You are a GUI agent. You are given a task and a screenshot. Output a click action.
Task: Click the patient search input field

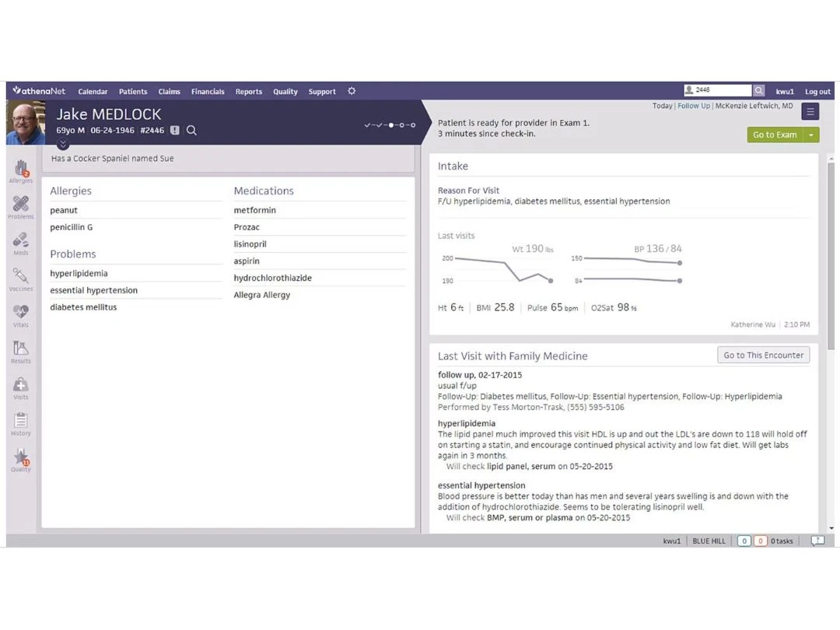coord(718,90)
